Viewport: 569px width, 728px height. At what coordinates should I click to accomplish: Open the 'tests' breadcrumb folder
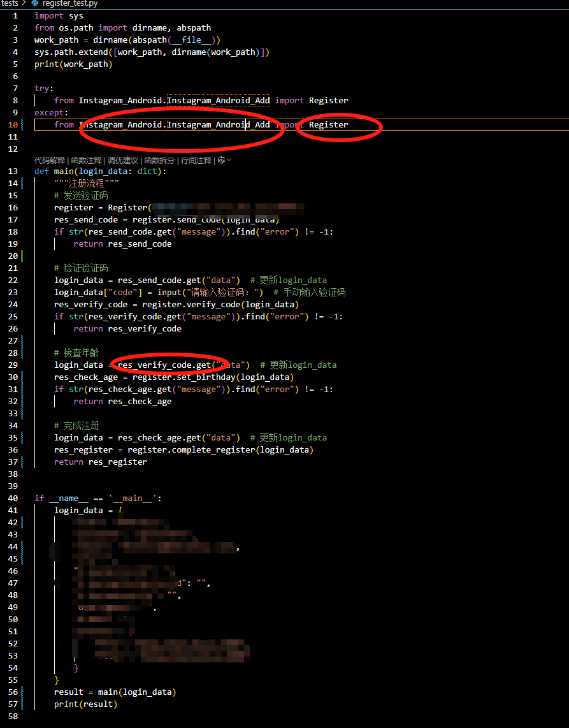10,3
